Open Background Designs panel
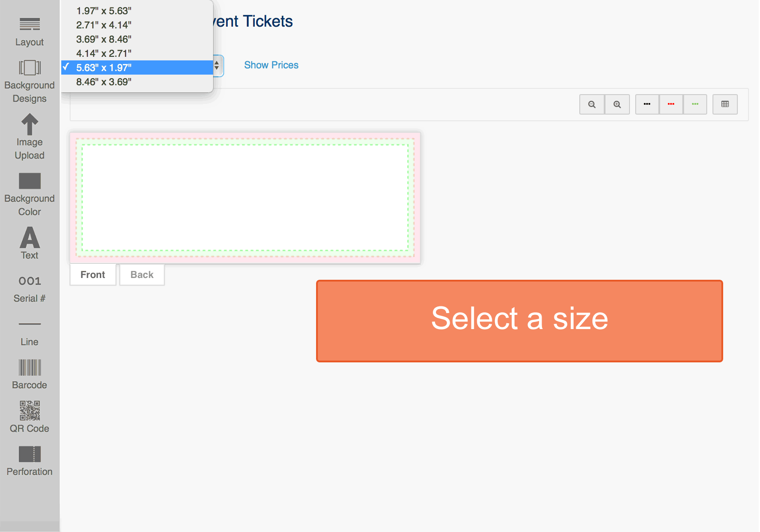This screenshot has width=760, height=532. point(29,82)
